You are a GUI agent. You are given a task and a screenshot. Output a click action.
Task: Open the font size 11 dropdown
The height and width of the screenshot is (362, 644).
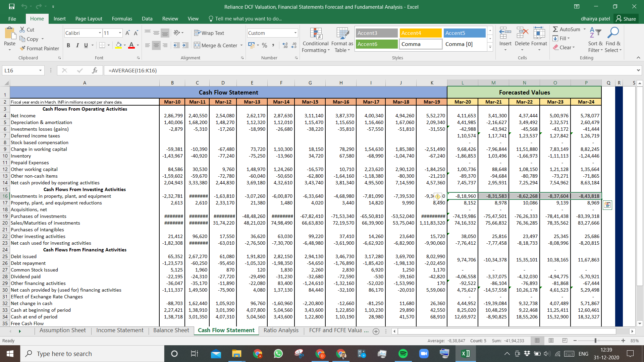click(120, 33)
